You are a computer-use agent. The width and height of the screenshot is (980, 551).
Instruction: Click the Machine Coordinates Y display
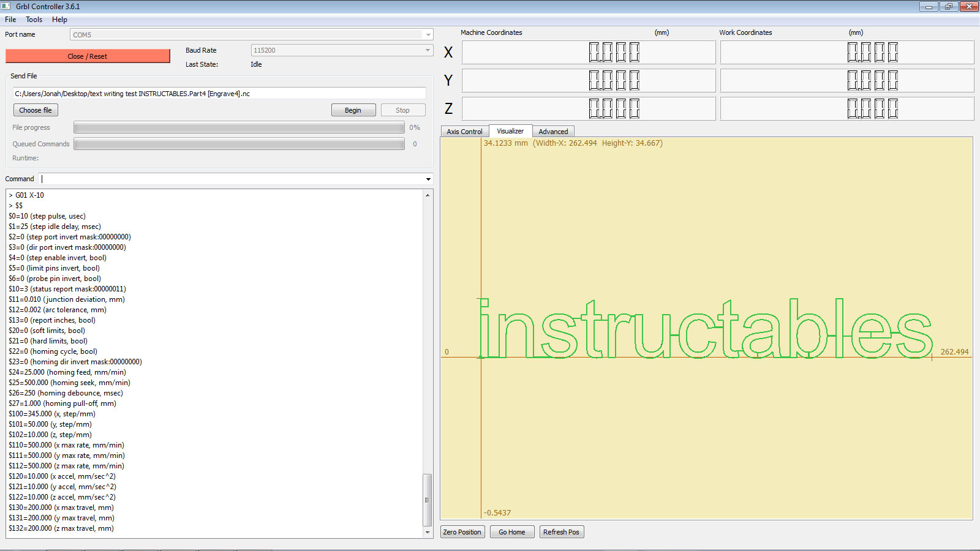tap(589, 80)
